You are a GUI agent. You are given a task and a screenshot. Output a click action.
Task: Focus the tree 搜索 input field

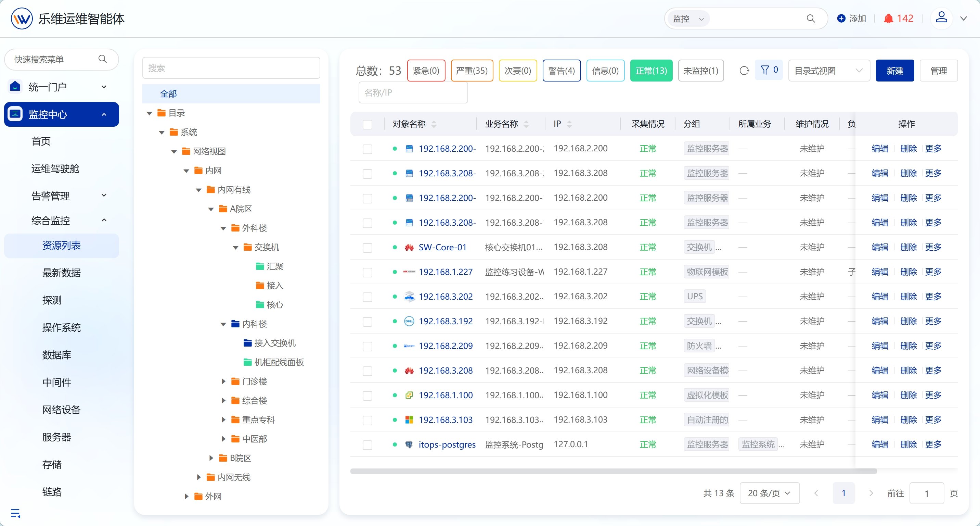pos(231,68)
